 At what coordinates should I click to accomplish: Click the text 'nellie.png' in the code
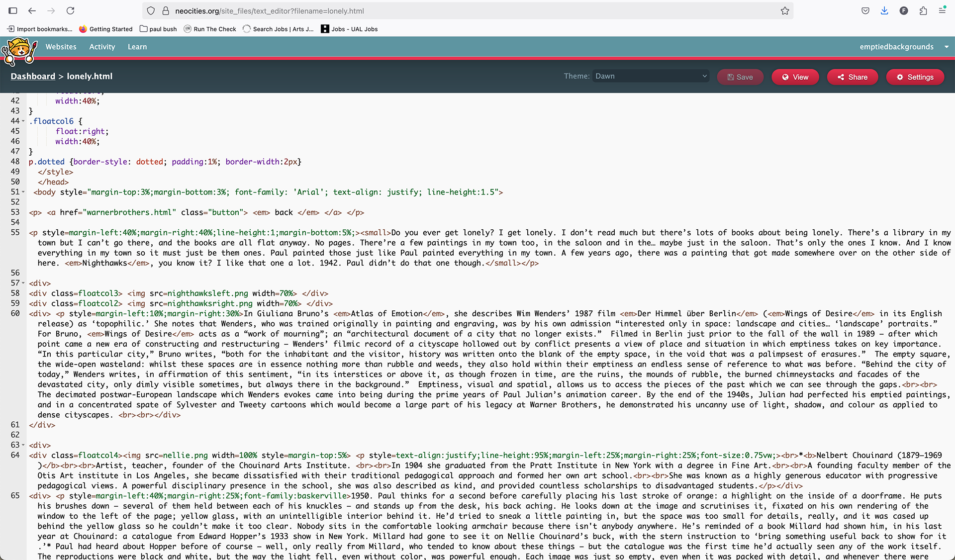point(185,455)
